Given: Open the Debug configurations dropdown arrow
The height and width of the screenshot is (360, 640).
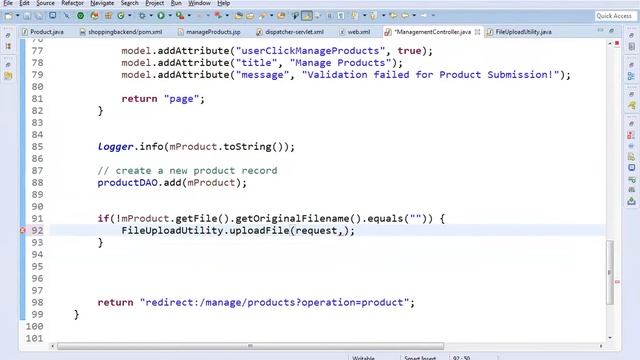Looking at the screenshot, I should pyautogui.click(x=151, y=16).
